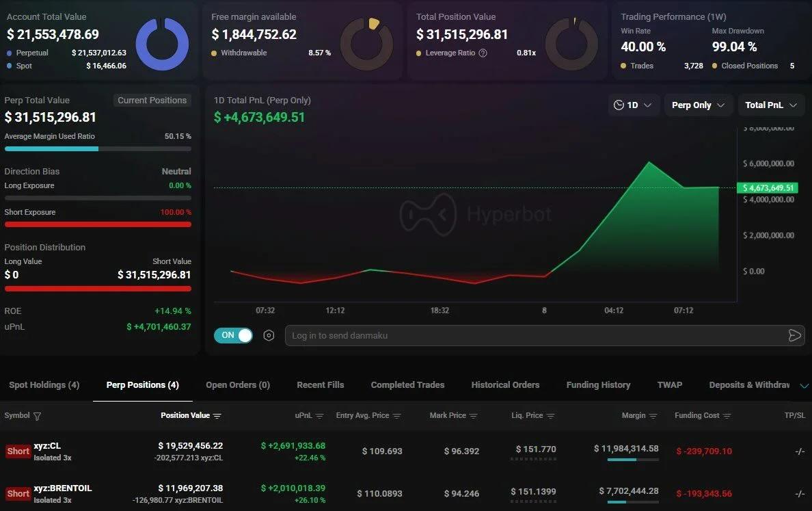Expand the Perp Only filter dropdown

pos(698,105)
